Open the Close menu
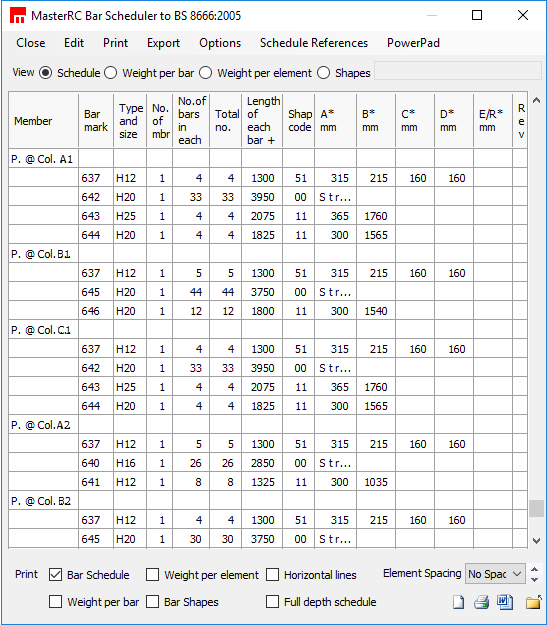The width and height of the screenshot is (547, 625). 31,43
